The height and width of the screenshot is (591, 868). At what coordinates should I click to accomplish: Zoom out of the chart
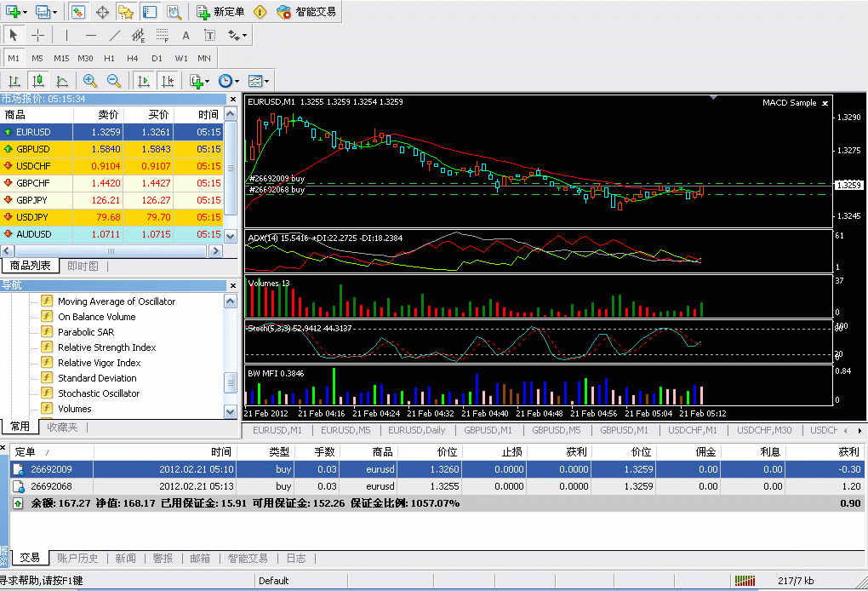[113, 81]
